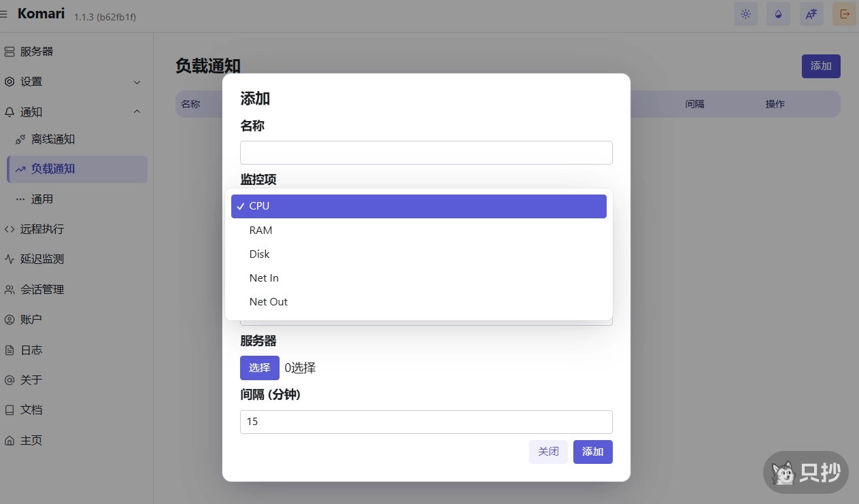
Task: Click the 名称 input field
Action: point(426,152)
